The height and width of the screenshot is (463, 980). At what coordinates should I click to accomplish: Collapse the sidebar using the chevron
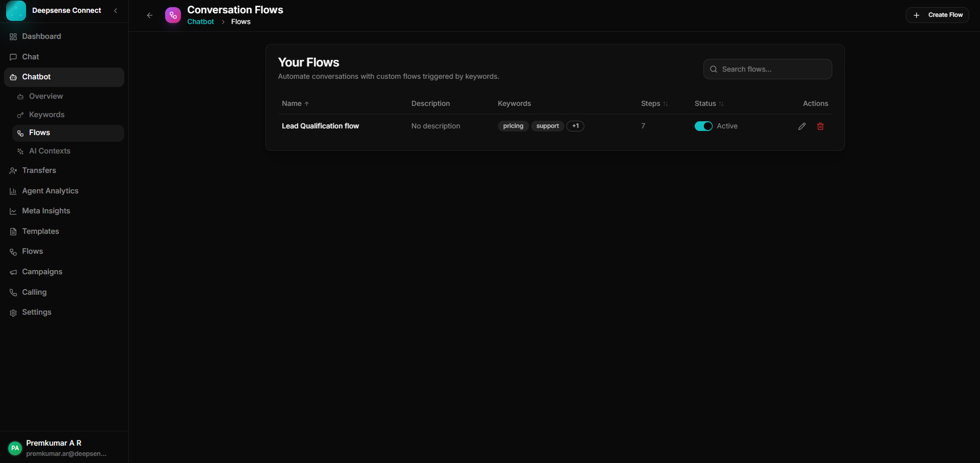click(116, 10)
